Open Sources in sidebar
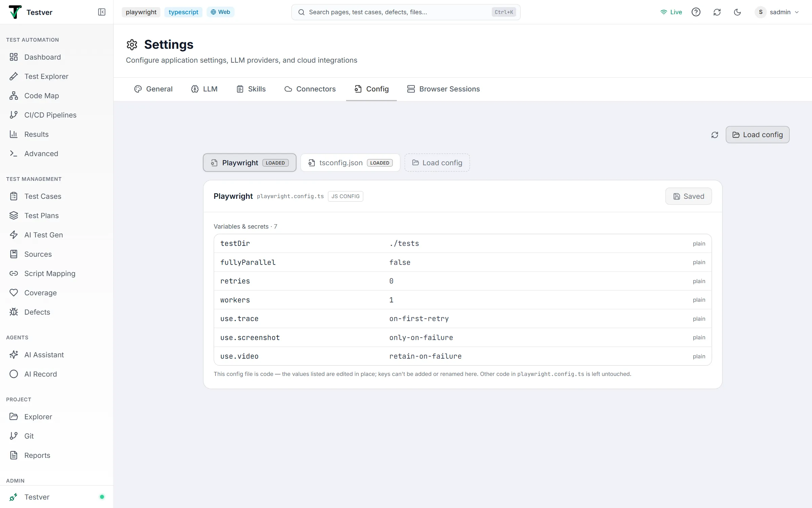The height and width of the screenshot is (508, 812). [57, 254]
